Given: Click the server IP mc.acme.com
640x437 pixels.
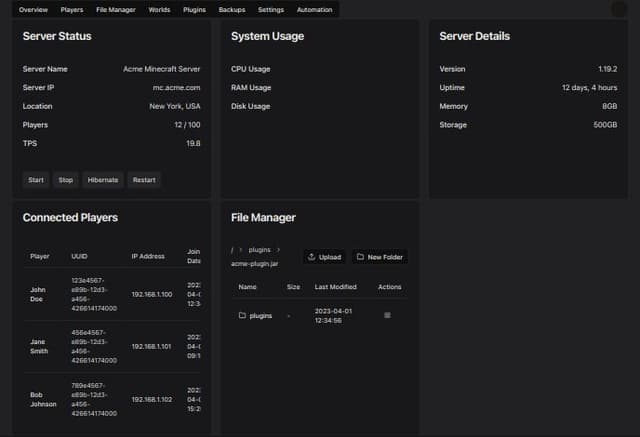Looking at the screenshot, I should click(x=176, y=87).
